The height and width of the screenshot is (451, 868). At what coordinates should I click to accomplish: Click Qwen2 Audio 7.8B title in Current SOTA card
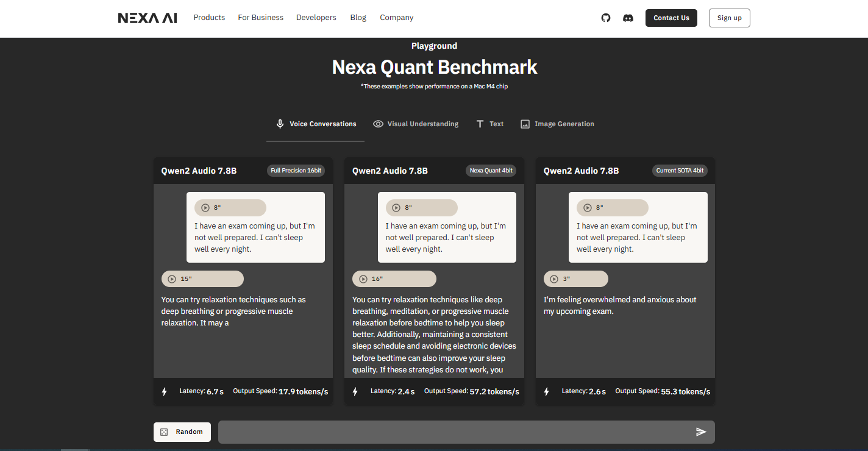581,171
